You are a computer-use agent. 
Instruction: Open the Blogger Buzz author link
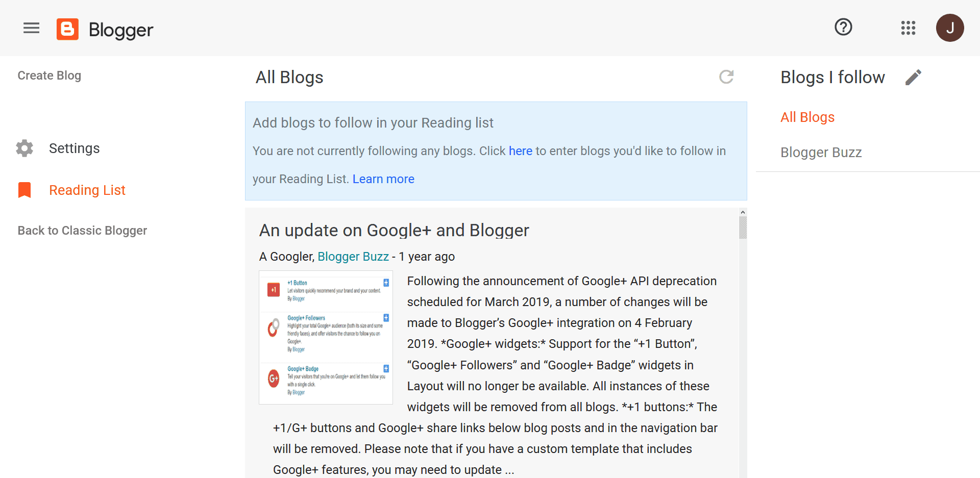click(353, 256)
